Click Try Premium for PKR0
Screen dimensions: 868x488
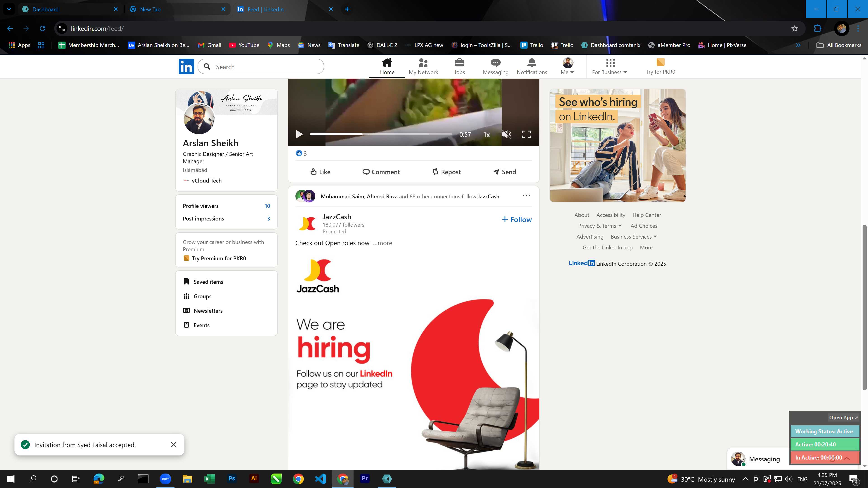click(x=215, y=258)
